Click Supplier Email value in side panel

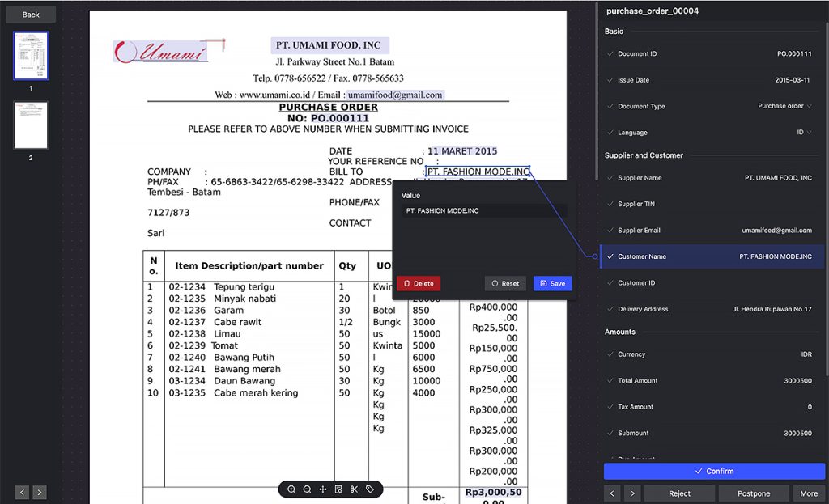776,231
